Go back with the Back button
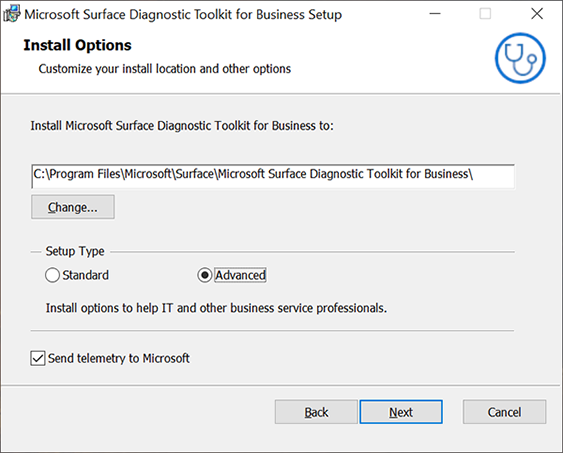Screen dimensions: 563x453 click(x=316, y=412)
